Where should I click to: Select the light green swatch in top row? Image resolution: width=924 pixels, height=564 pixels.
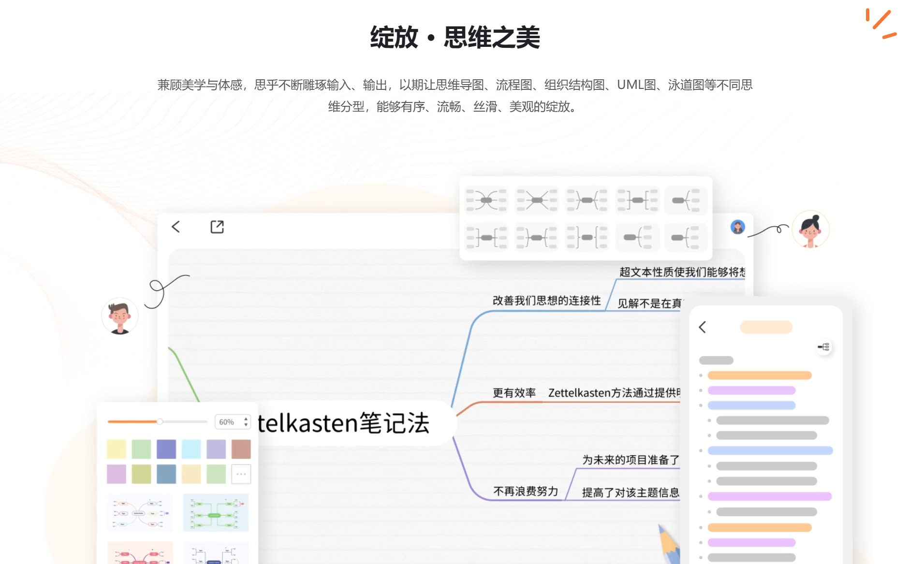[141, 449]
